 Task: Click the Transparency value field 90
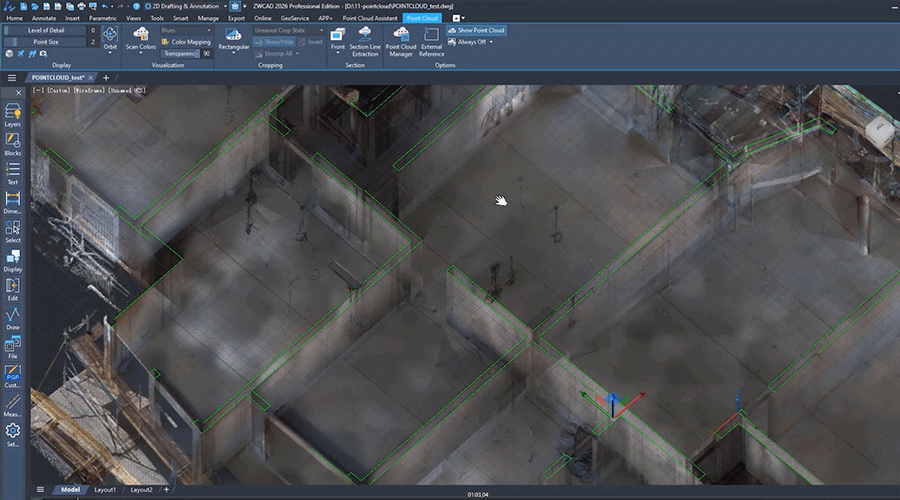207,53
